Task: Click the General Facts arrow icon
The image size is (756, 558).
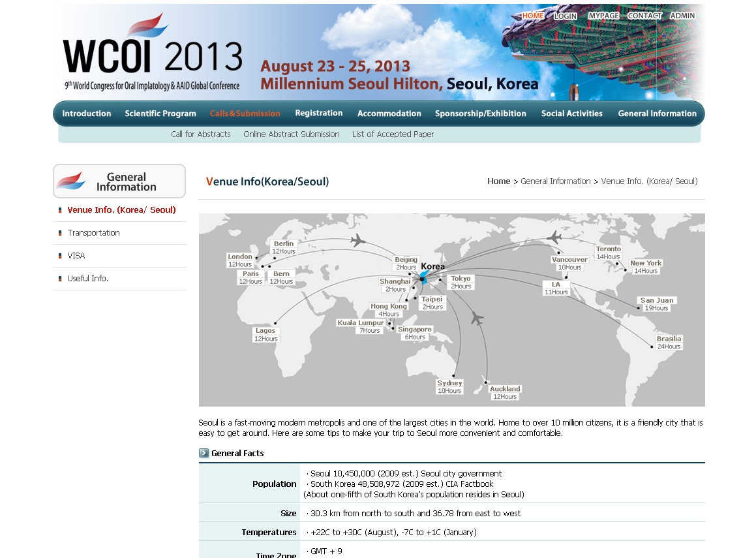Action: click(204, 453)
